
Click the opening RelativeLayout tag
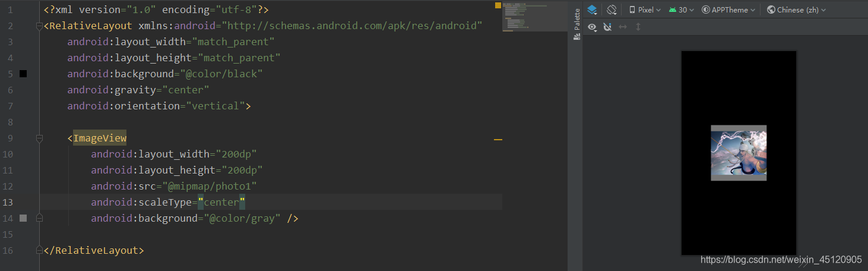click(x=88, y=26)
